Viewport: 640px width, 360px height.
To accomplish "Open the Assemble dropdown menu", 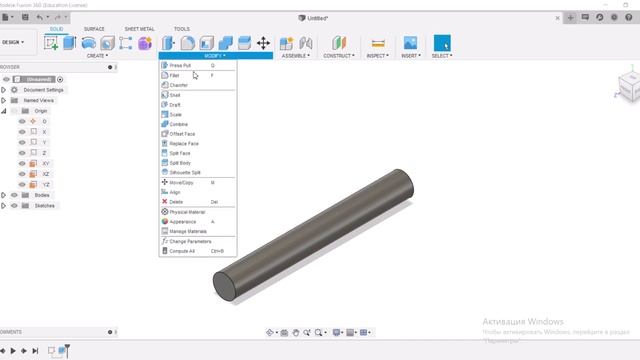I will [x=296, y=56].
